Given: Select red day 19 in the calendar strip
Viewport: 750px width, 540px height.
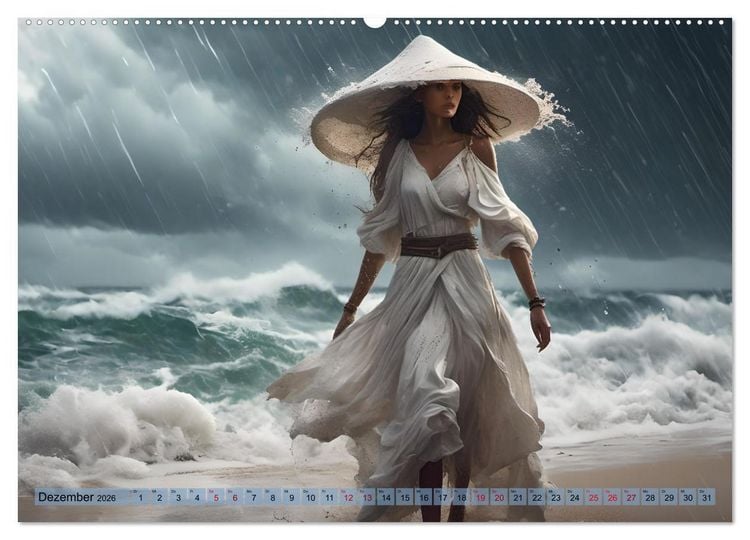Looking at the screenshot, I should pos(480,496).
